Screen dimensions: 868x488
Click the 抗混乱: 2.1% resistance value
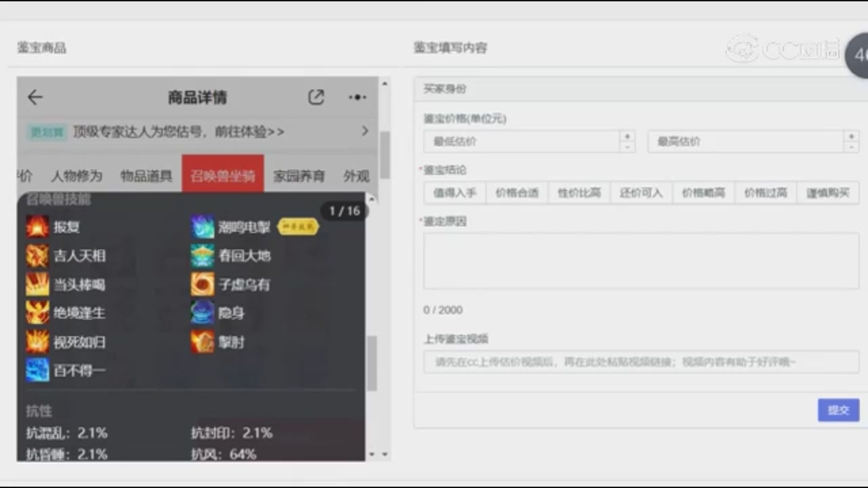(66, 432)
